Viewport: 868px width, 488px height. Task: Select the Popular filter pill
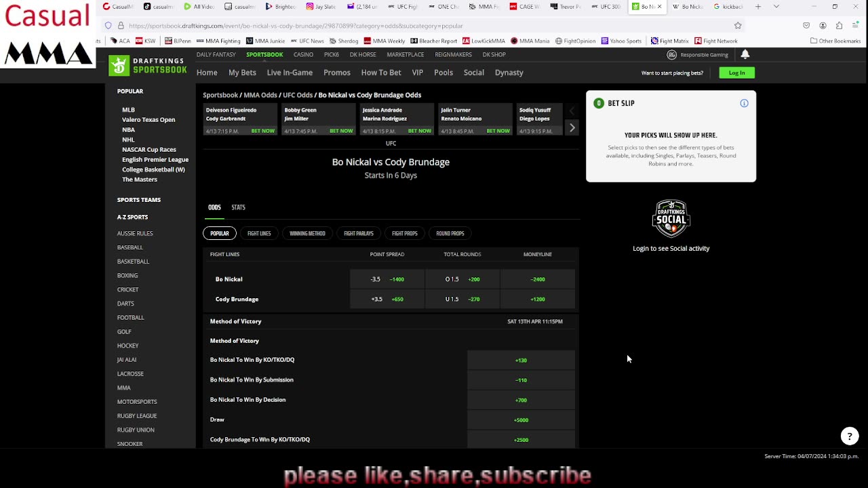(220, 233)
